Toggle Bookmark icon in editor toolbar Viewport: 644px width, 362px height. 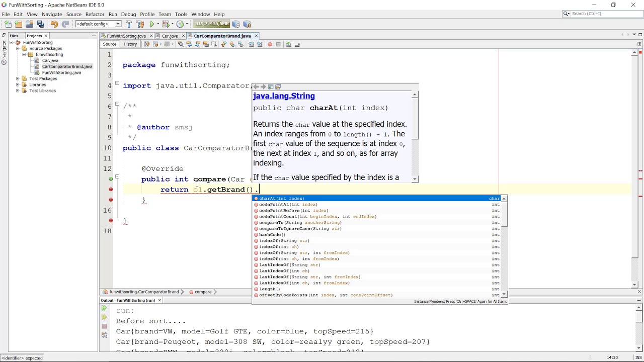(240, 44)
